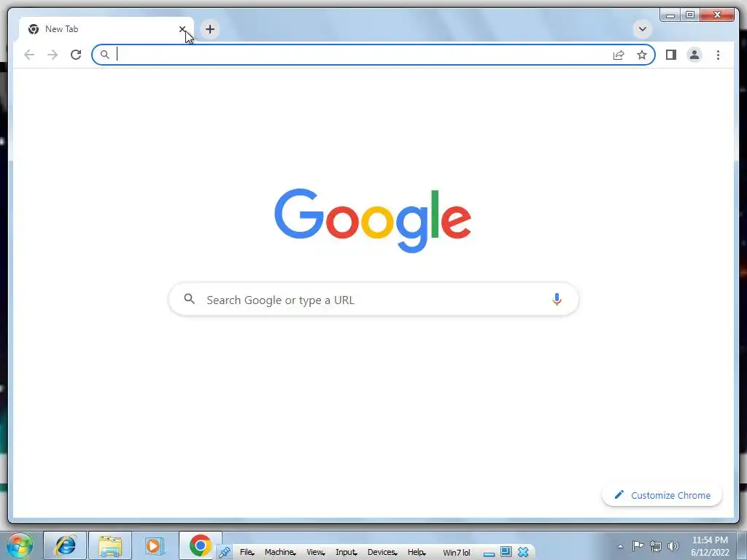Launch Internet Explorer from taskbar
The width and height of the screenshot is (747, 560).
65,545
